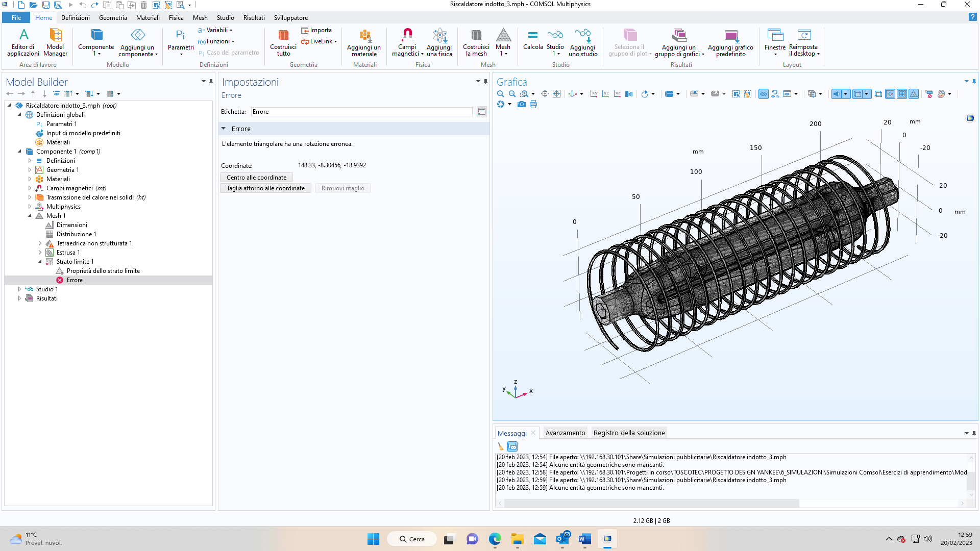Open the Funzioni dropdown
980x551 pixels.
(x=216, y=41)
